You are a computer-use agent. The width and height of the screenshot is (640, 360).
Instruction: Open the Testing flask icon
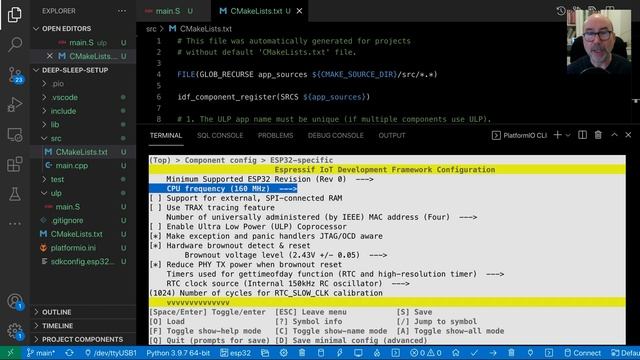15,194
